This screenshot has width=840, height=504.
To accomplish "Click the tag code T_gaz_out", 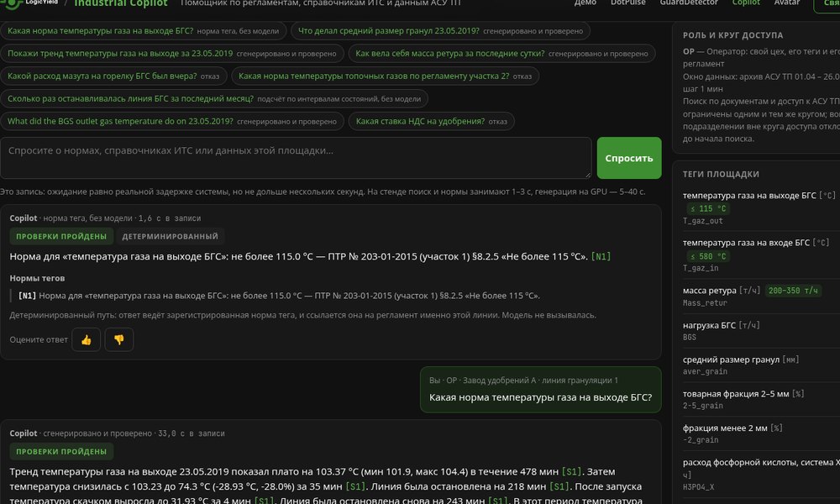I will (x=702, y=221).
